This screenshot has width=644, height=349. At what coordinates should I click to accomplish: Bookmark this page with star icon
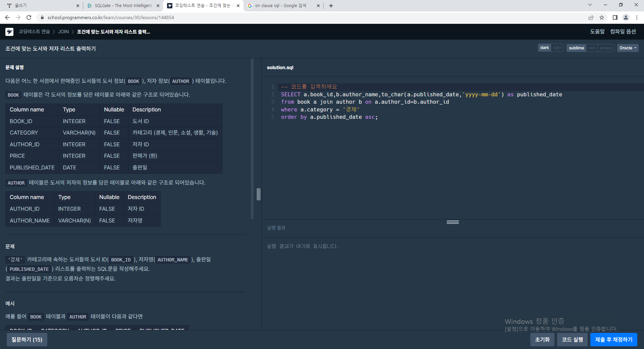602,17
